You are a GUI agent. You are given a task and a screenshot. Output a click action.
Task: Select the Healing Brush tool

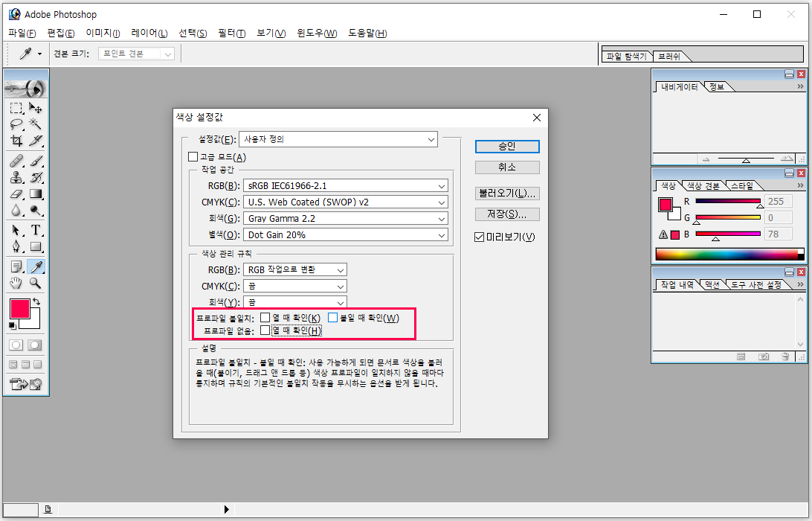tap(16, 162)
